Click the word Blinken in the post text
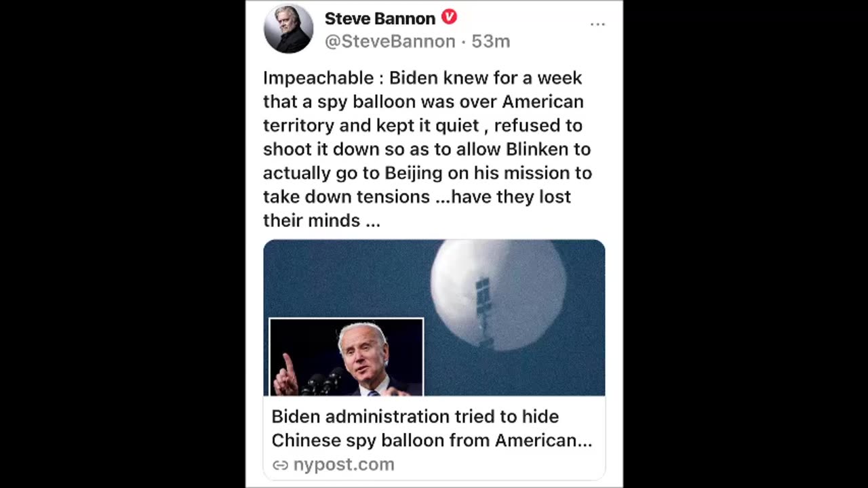The width and height of the screenshot is (868, 488). coord(548,149)
